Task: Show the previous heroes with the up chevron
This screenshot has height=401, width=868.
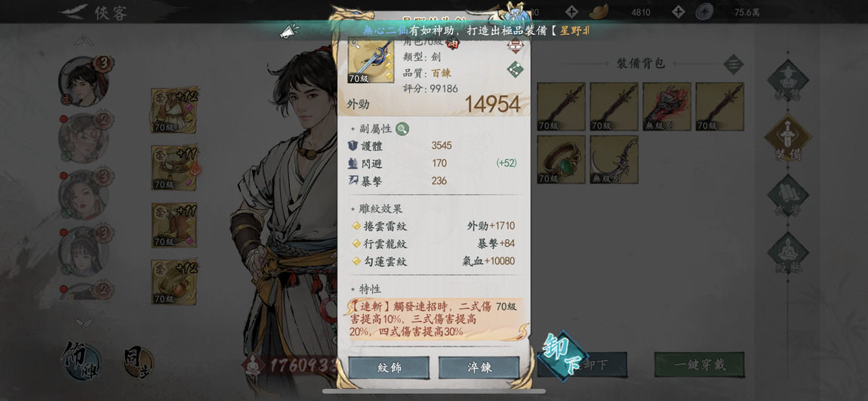Action: point(84,41)
